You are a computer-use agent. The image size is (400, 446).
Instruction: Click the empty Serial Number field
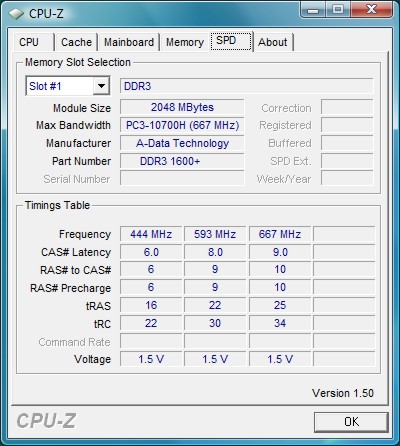(x=182, y=179)
